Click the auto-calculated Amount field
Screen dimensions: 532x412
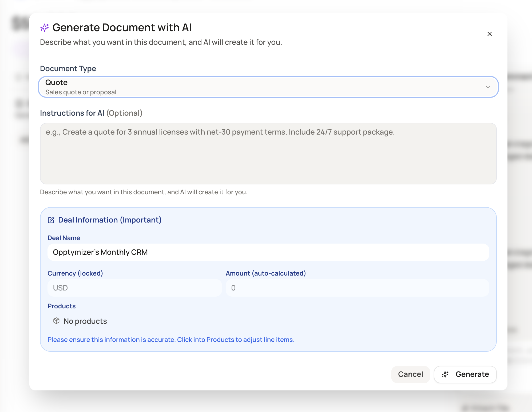357,288
